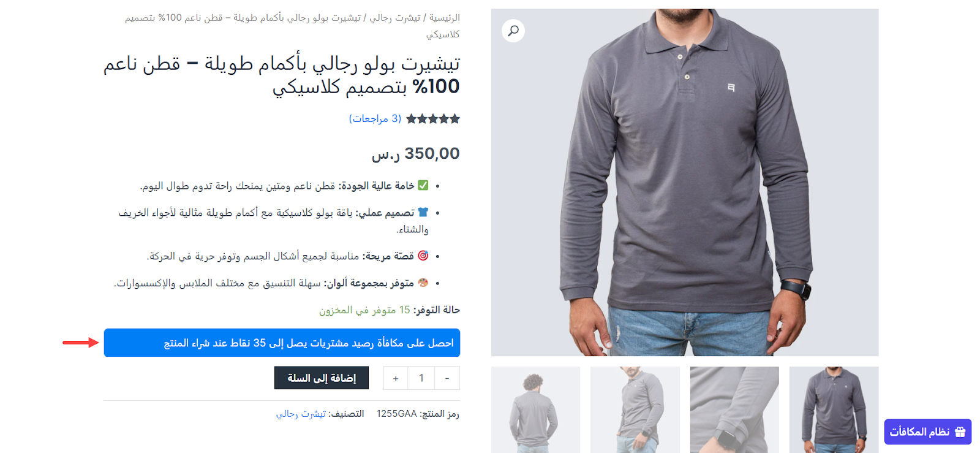Click the product title heading
The height and width of the screenshot is (453, 980).
click(x=282, y=75)
